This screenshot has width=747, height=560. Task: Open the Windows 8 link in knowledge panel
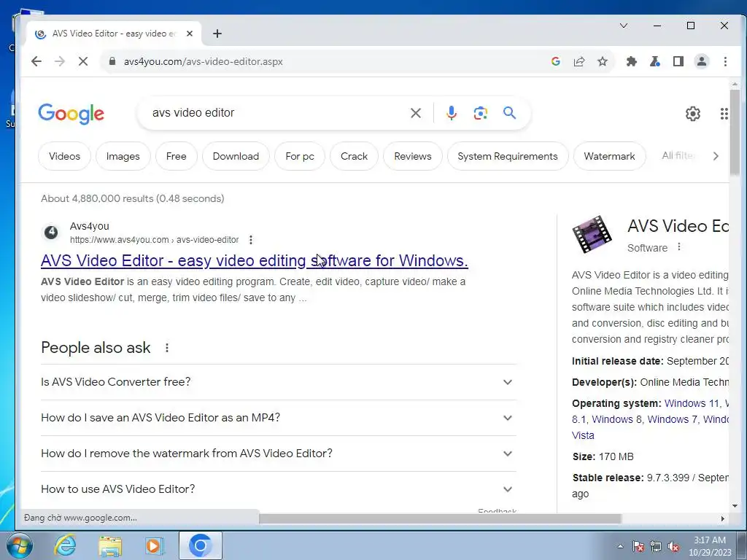pos(616,419)
